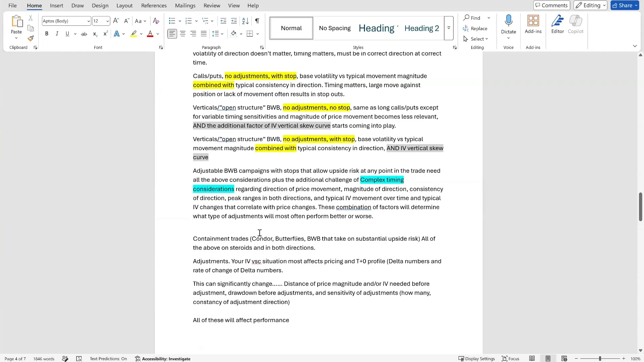Shrink font size with the smaller A icon
644x362 pixels.
coord(126,21)
